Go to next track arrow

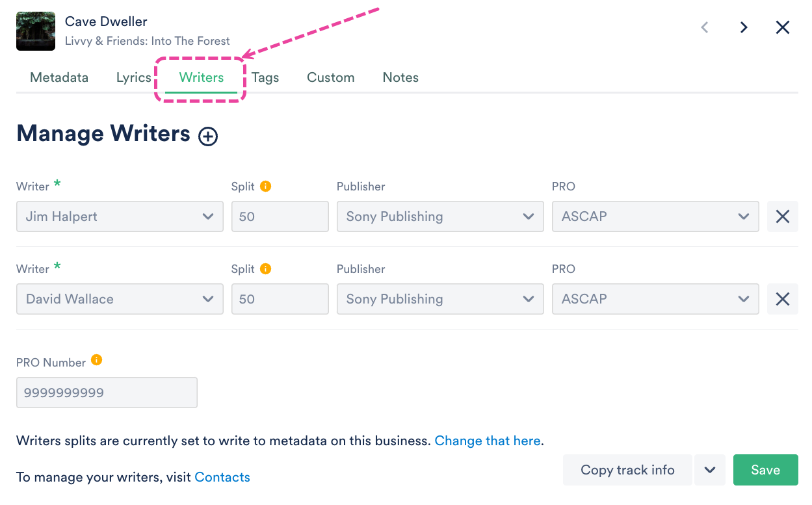(x=744, y=27)
